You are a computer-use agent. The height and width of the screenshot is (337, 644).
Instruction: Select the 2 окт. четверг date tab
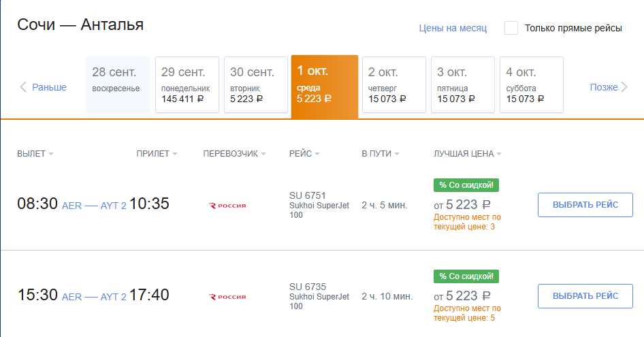(x=394, y=84)
